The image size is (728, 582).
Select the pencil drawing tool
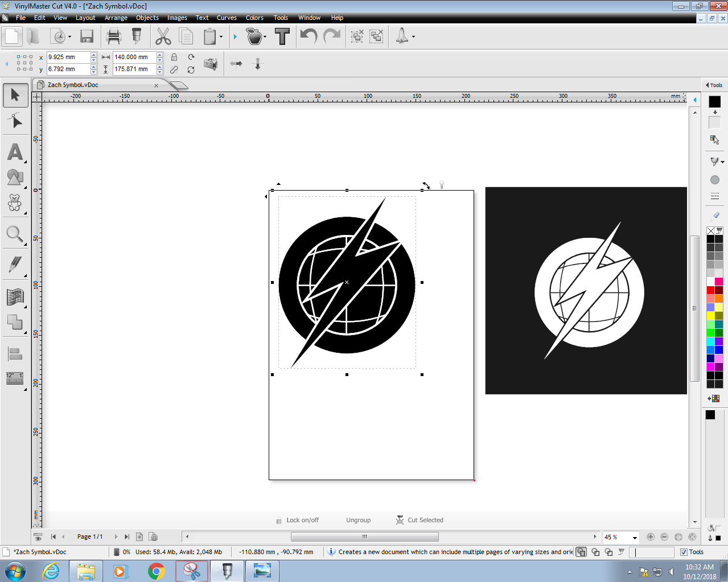tap(15, 265)
